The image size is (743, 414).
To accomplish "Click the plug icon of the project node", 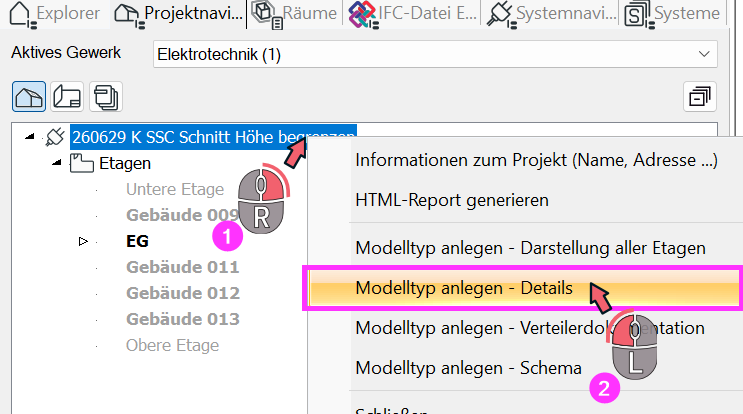I will click(x=55, y=137).
